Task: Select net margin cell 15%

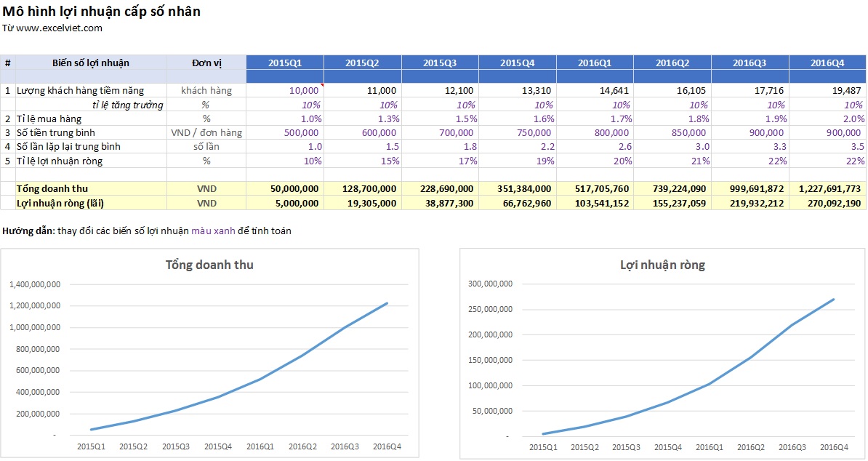Action: (363, 161)
